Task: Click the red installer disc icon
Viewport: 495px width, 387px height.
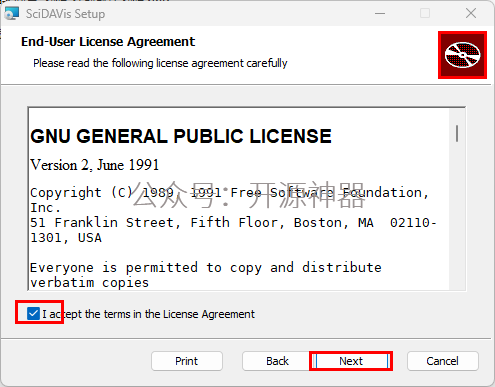Action: pyautogui.click(x=462, y=55)
